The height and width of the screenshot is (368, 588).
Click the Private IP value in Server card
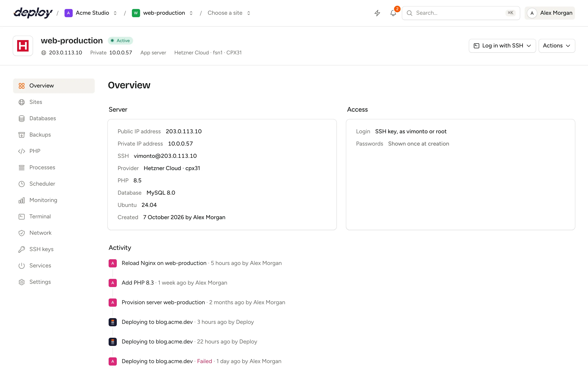point(180,144)
